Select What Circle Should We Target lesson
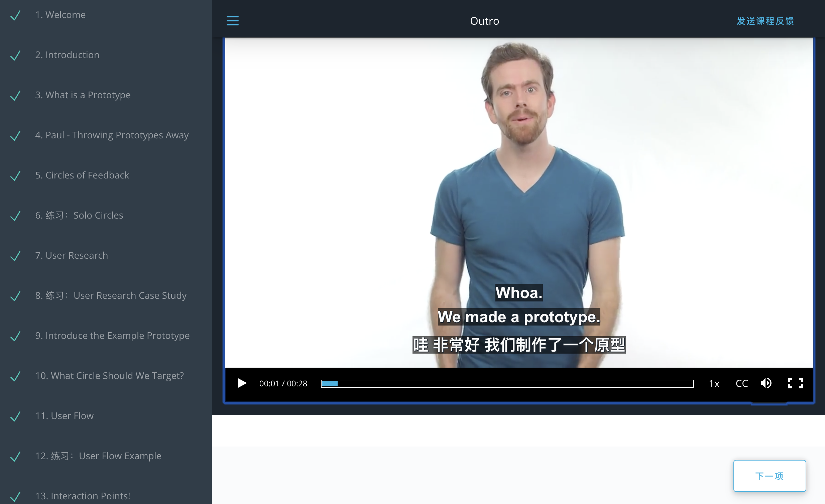The height and width of the screenshot is (504, 825). (x=110, y=376)
